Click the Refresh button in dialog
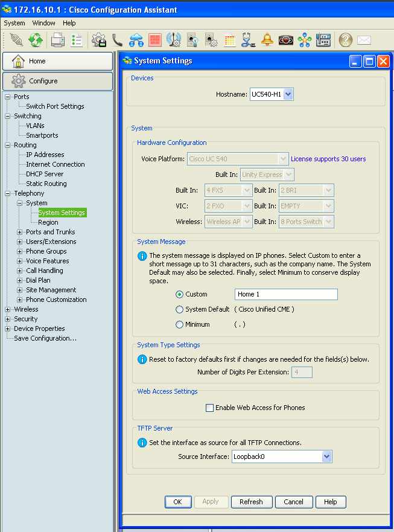This screenshot has height=532, width=394. point(251,502)
